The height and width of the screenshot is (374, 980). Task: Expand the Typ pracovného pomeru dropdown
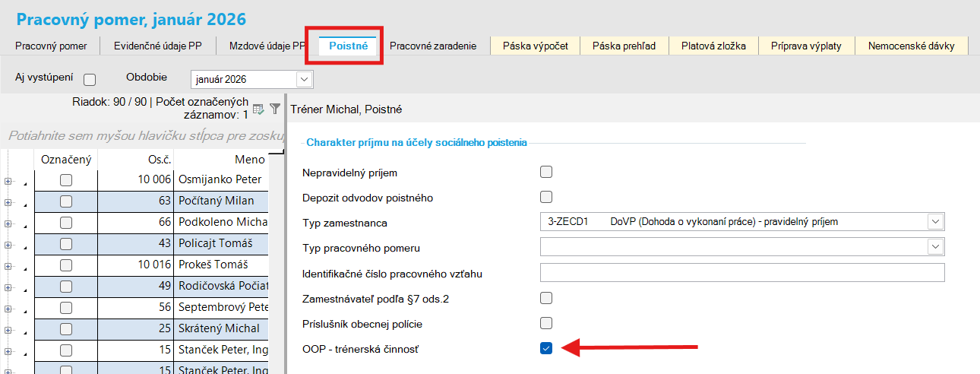coord(934,247)
